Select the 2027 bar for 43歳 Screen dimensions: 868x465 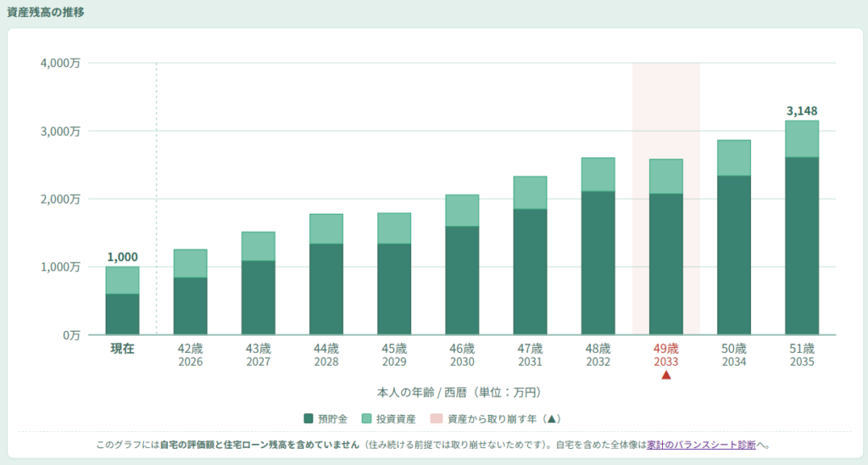(259, 283)
